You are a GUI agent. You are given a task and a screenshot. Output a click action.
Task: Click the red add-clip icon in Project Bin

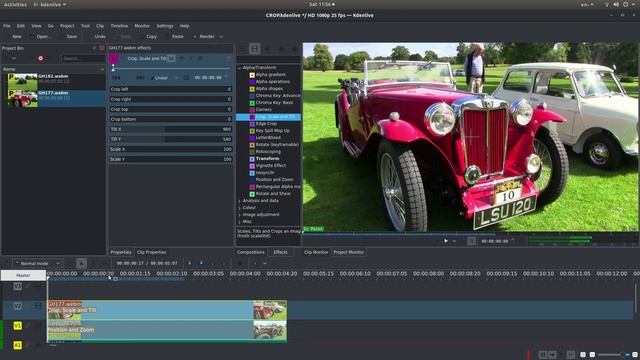(x=40, y=58)
